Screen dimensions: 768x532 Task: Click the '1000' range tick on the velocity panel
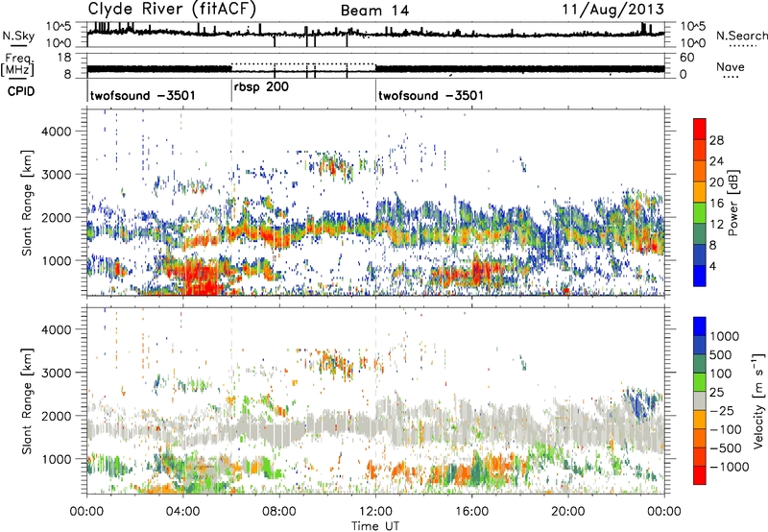pos(57,459)
